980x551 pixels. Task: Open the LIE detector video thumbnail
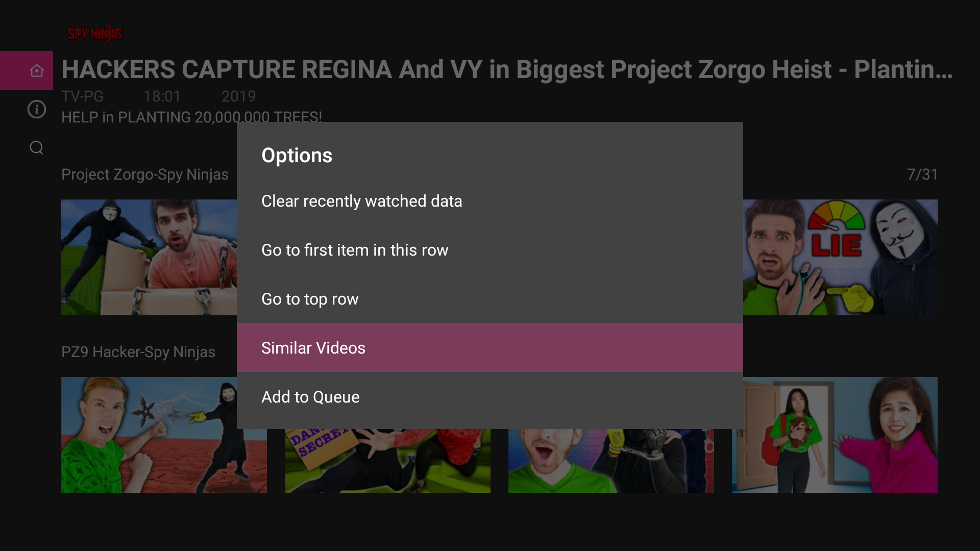pos(840,257)
